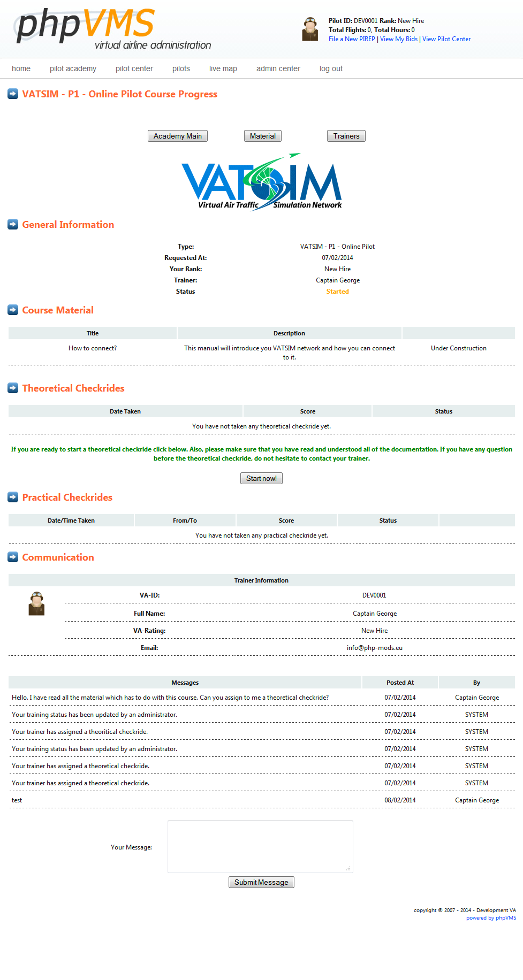Open the live map page

point(223,68)
